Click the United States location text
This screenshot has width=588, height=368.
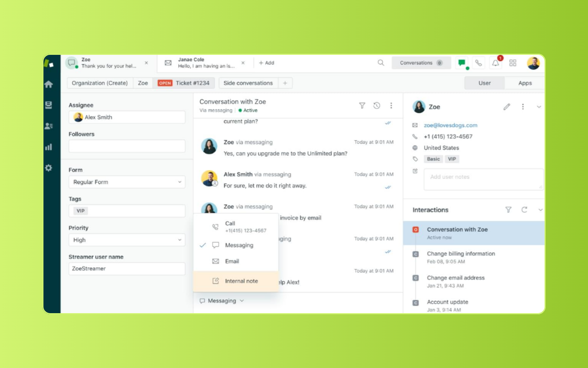[x=441, y=148]
